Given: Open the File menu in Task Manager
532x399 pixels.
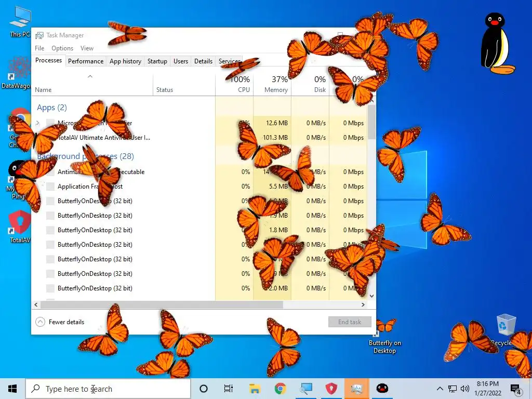Looking at the screenshot, I should (39, 48).
